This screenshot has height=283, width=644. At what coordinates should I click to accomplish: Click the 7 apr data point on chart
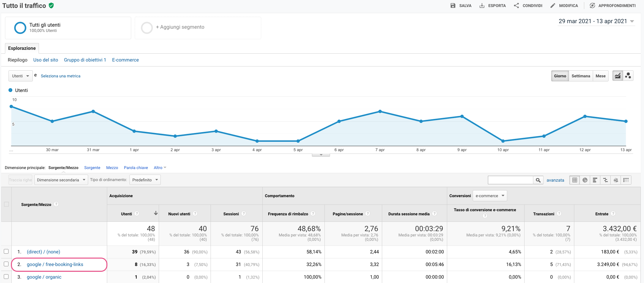click(x=380, y=111)
